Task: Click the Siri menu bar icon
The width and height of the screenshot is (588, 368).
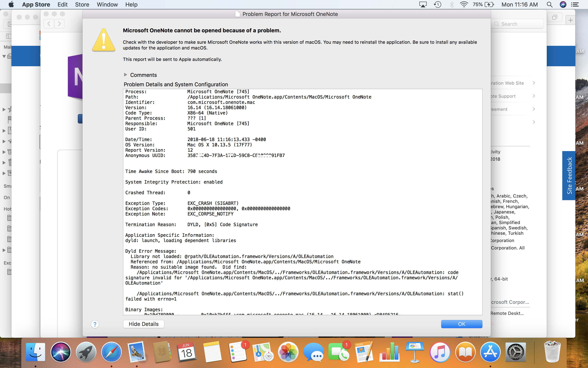Action: click(x=563, y=4)
